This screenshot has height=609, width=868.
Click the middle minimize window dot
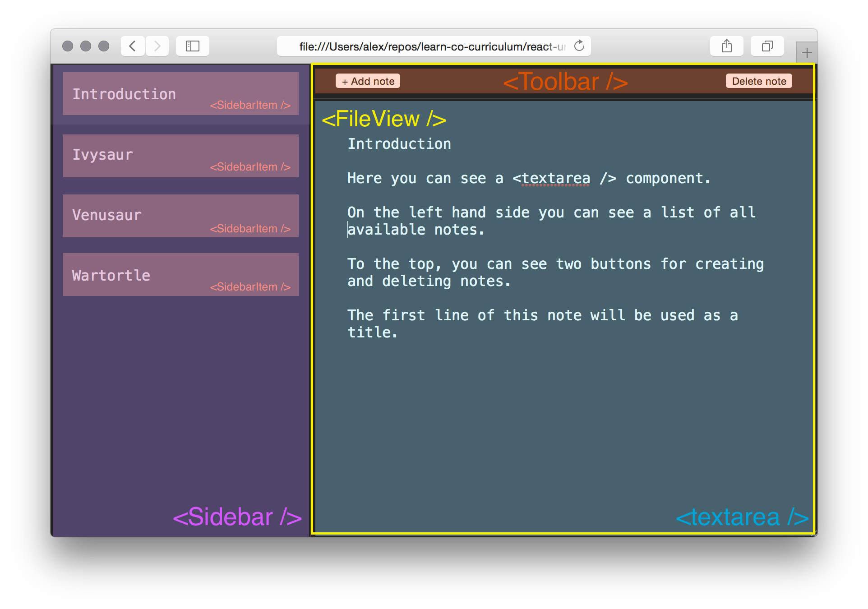coord(86,46)
